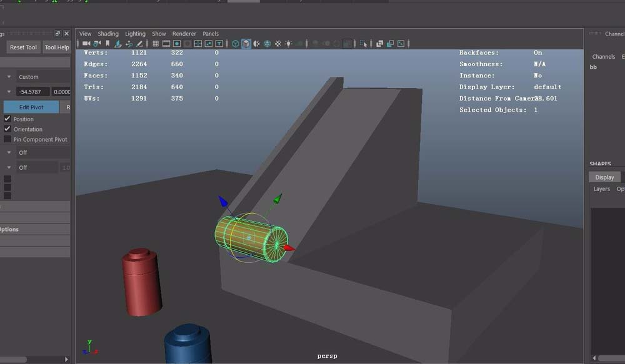Toggle the Safe Action icon
Image resolution: width=625 pixels, height=364 pixels.
point(209,44)
